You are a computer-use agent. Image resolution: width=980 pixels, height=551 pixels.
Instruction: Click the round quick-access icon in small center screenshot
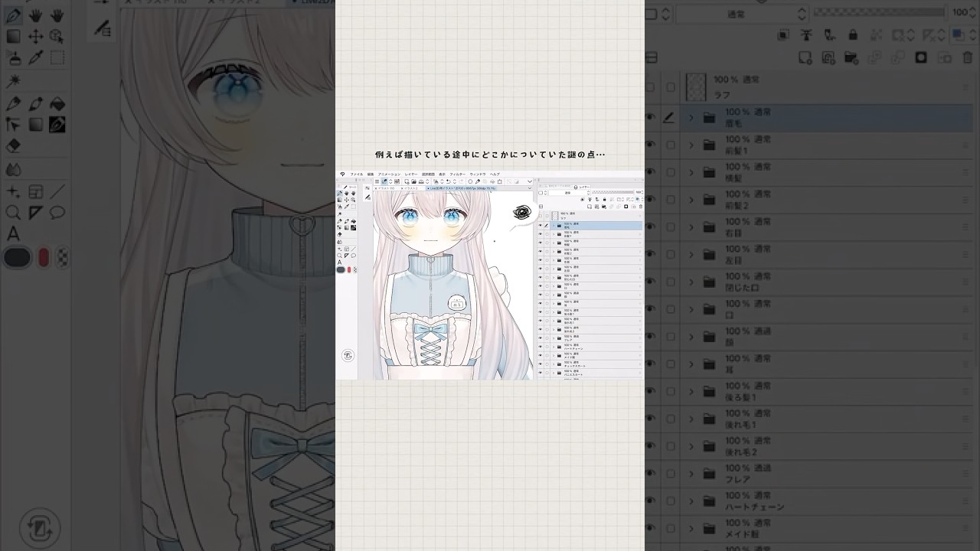pos(348,355)
